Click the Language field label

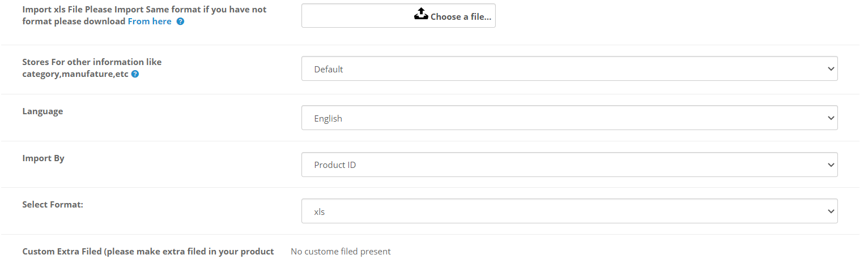(42, 111)
